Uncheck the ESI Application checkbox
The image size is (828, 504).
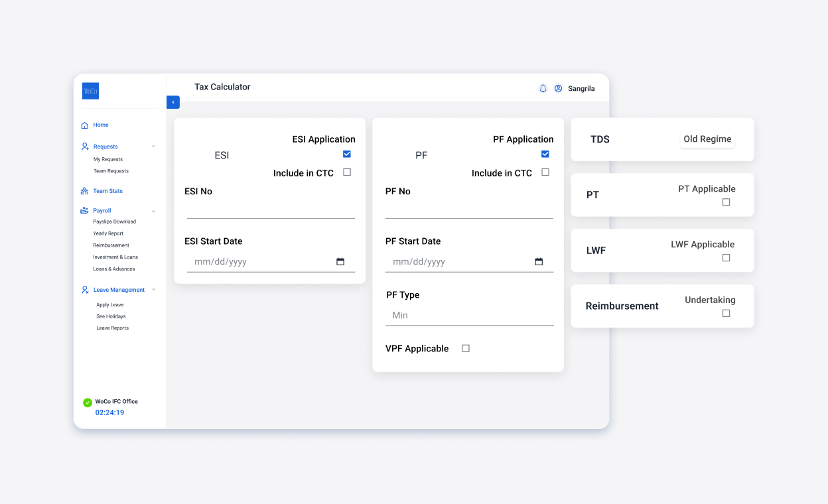coord(346,154)
